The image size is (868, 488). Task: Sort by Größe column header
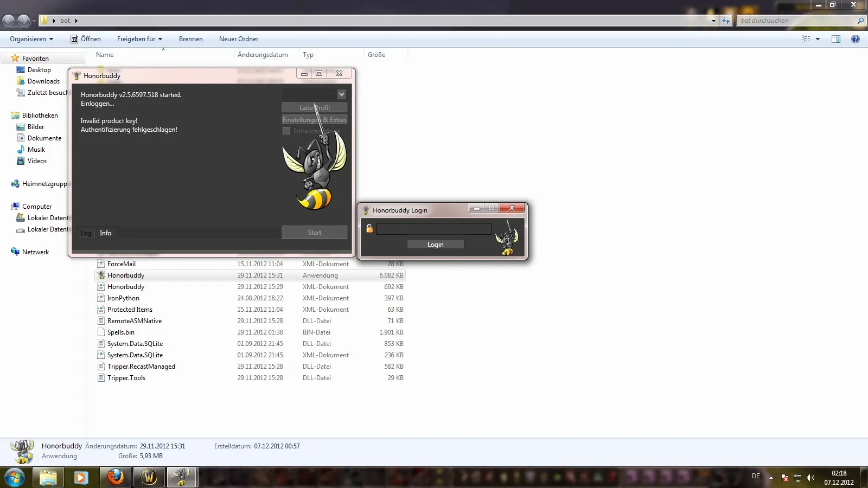pyautogui.click(x=376, y=55)
